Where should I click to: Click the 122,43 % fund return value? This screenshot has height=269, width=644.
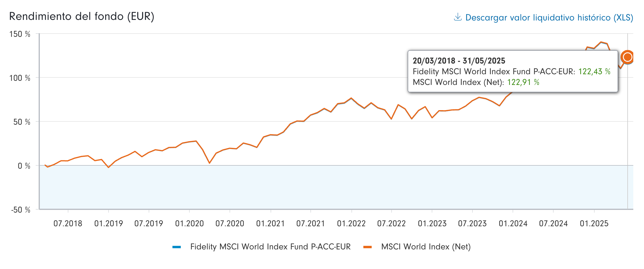594,72
